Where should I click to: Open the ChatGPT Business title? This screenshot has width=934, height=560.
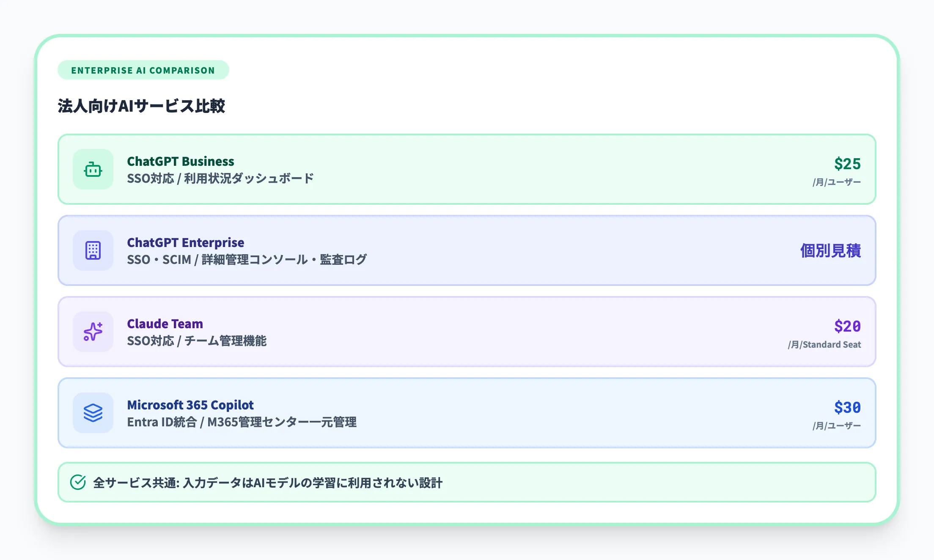pos(181,161)
